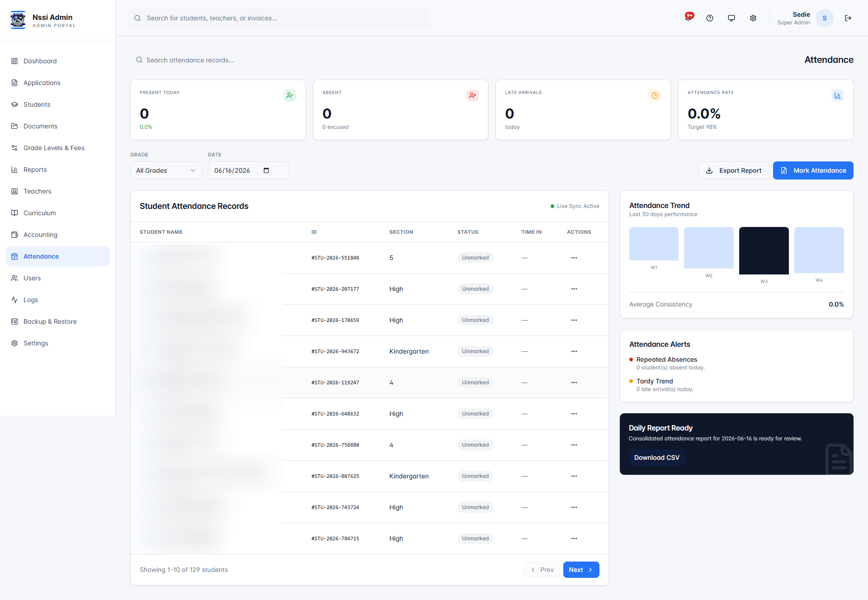Open notifications bell with 9+ badge
The width and height of the screenshot is (868, 600).
coord(688,18)
